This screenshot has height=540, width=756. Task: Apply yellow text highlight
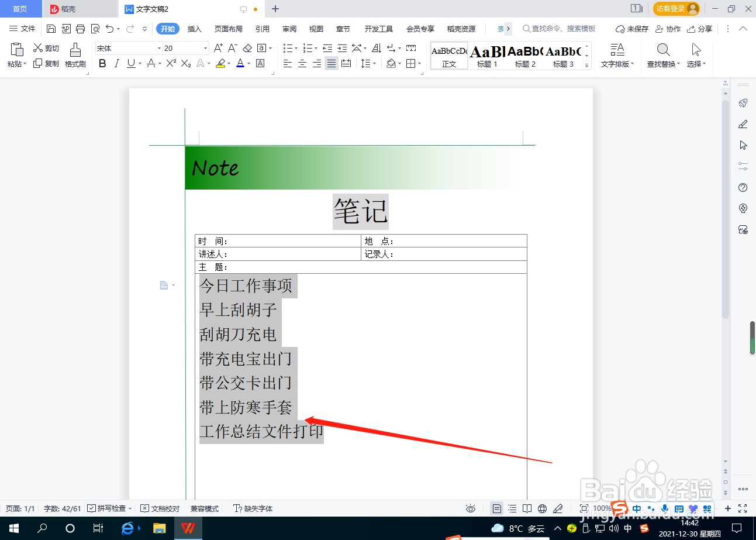pos(221,63)
